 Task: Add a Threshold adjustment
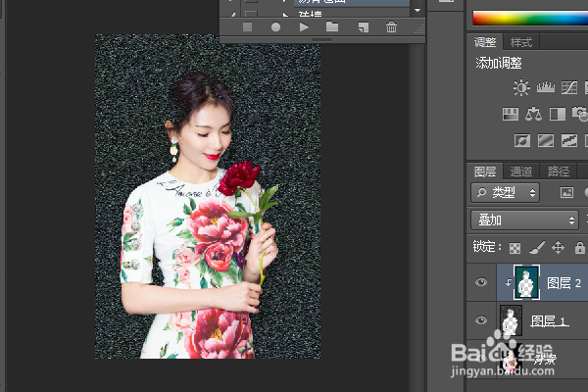[568, 141]
